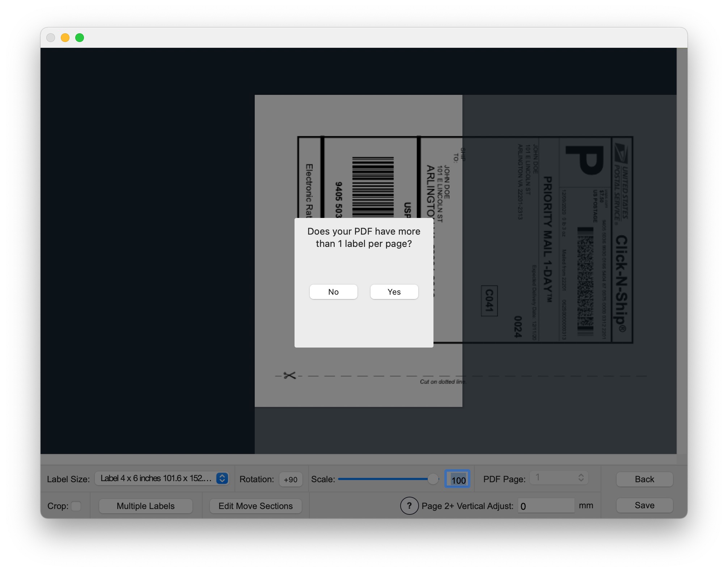Click the Label Size dropdown arrow icon

[x=222, y=478]
